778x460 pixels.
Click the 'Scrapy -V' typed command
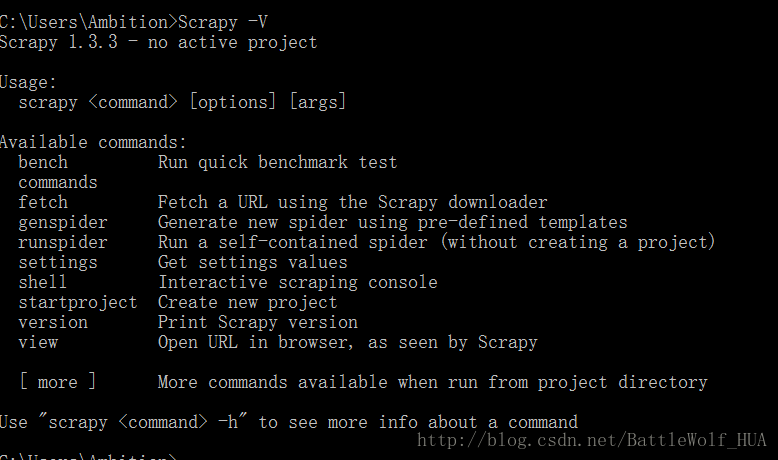tap(223, 22)
